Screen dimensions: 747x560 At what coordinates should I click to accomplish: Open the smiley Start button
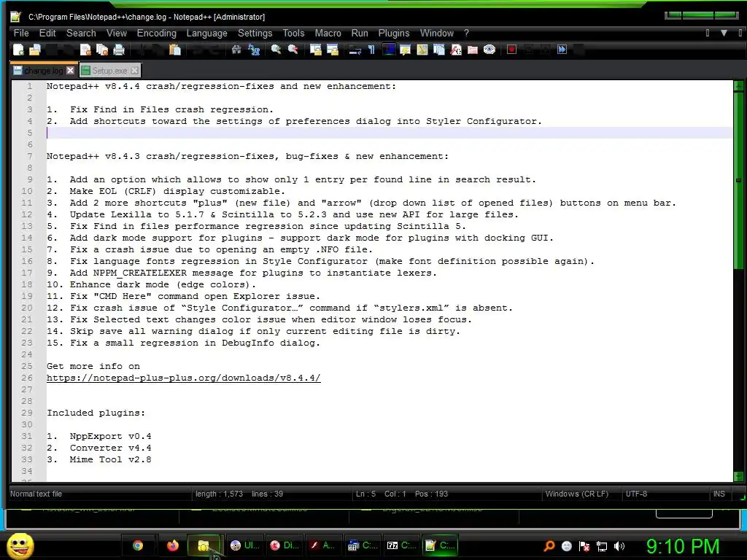click(20, 545)
